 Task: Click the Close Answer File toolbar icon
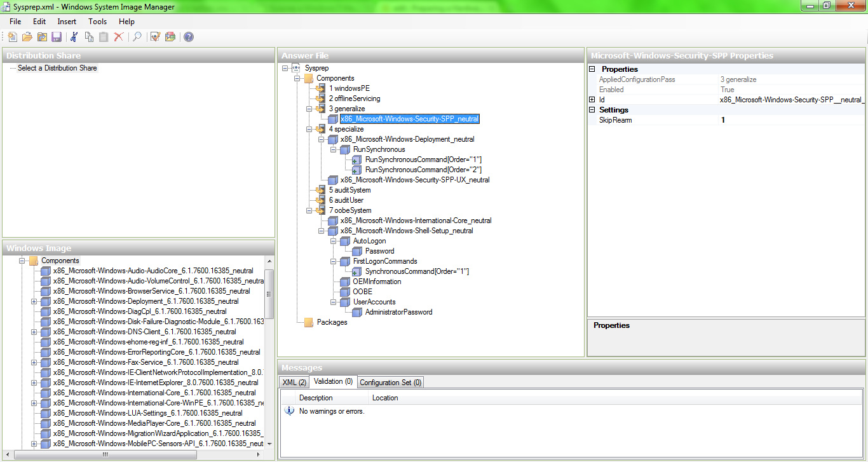(42, 37)
